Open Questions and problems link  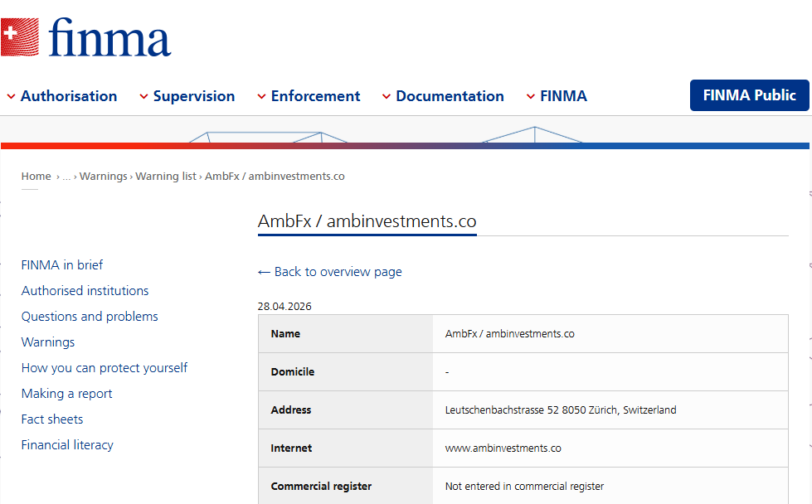(90, 317)
